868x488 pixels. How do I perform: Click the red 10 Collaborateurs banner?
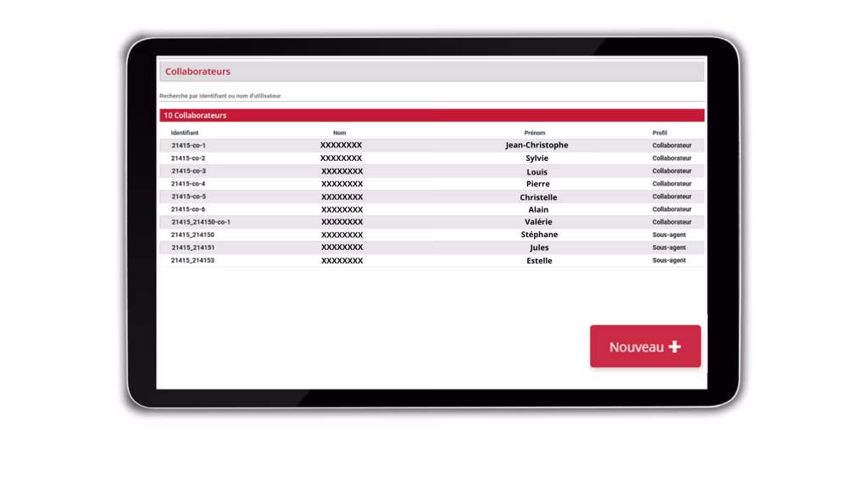(431, 115)
